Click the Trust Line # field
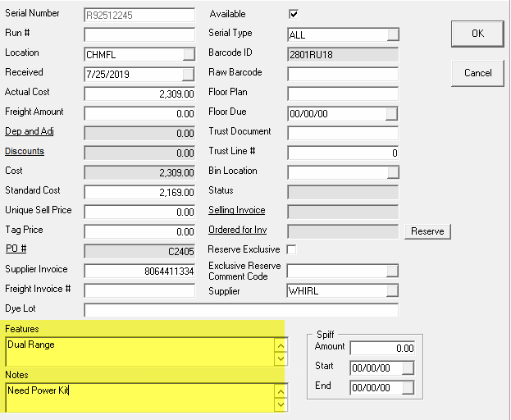Image resolution: width=511 pixels, height=420 pixels. 343,153
